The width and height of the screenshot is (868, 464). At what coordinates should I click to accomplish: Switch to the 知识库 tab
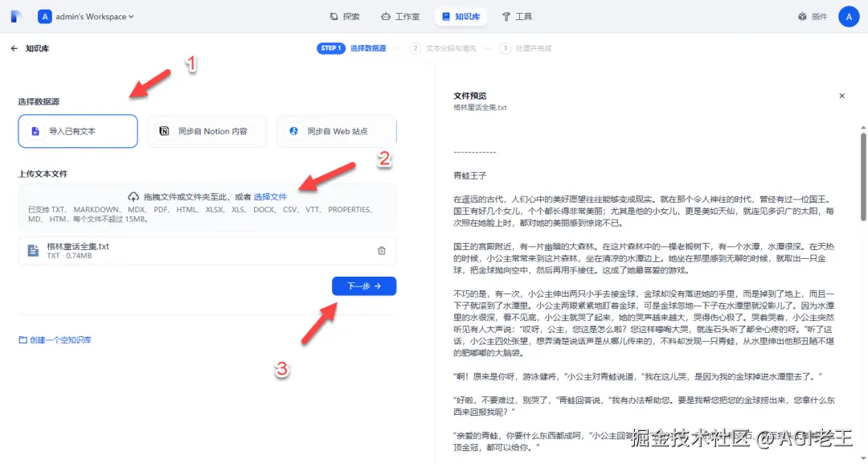[461, 17]
